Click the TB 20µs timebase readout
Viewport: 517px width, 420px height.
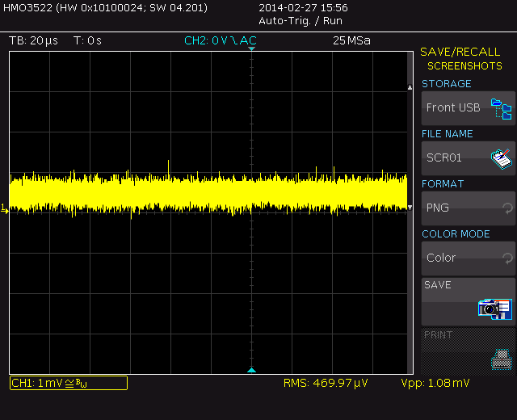tap(34, 40)
